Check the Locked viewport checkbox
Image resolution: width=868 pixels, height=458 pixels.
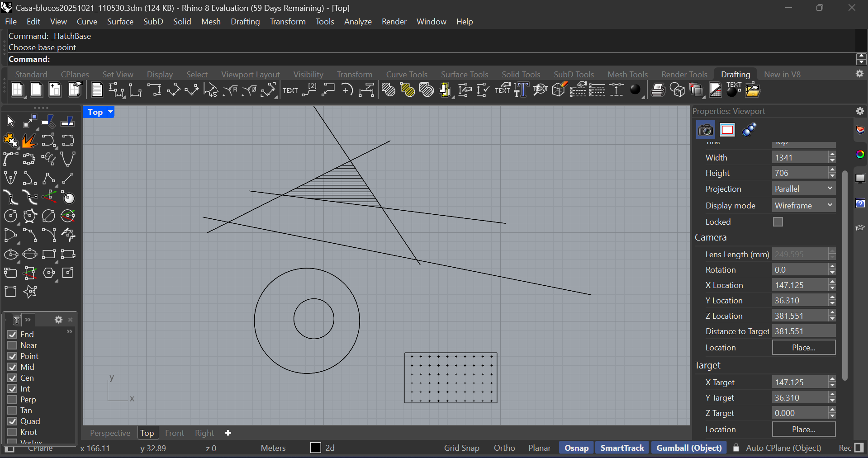point(778,222)
